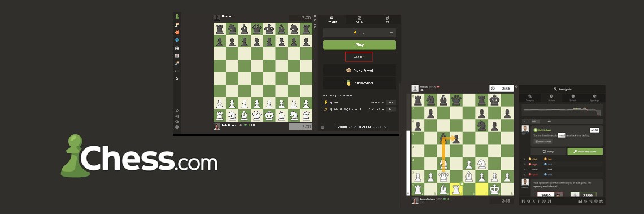Open the Review tab in analysis panel
644x215 pixels.
[x=551, y=98]
